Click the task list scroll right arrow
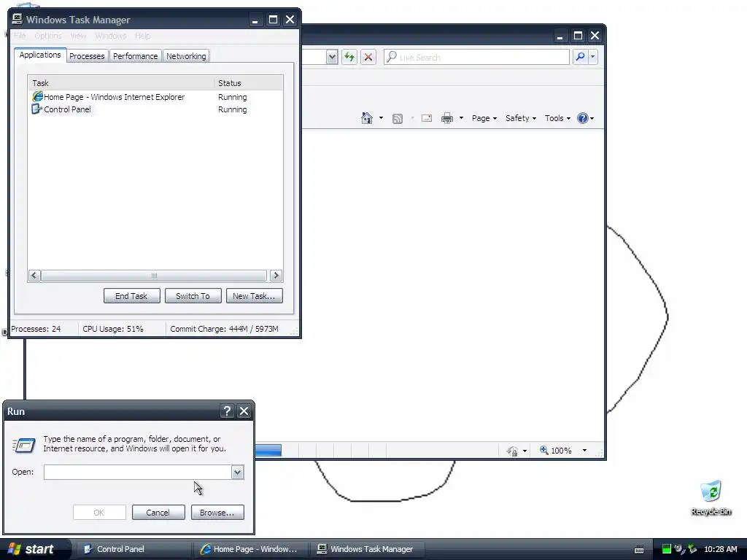The height and width of the screenshot is (560, 747). coord(275,276)
